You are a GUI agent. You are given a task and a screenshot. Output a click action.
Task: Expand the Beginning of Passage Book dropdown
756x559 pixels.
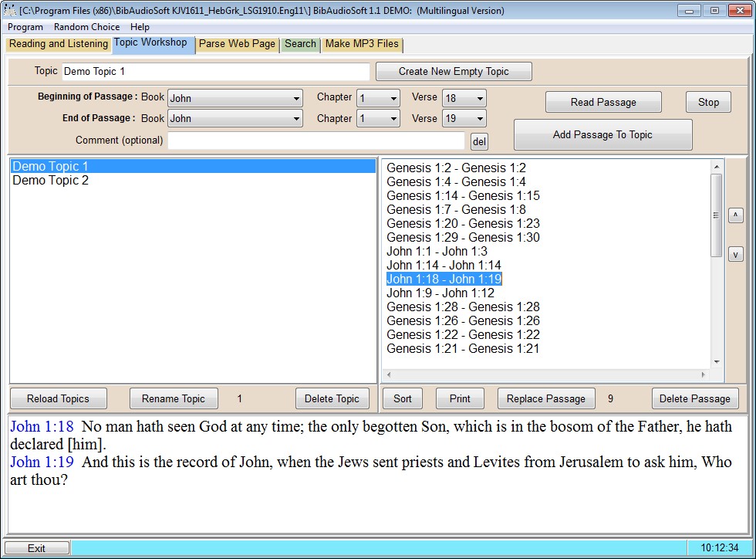235,99
